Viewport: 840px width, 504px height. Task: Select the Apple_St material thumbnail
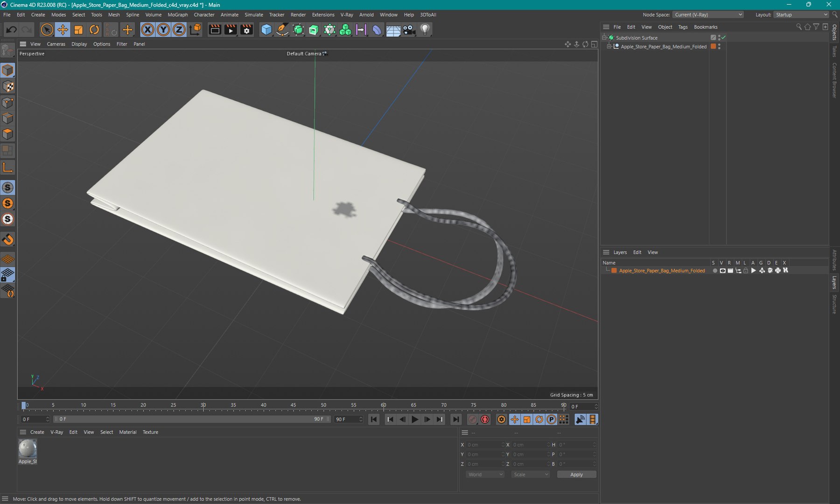(x=28, y=449)
